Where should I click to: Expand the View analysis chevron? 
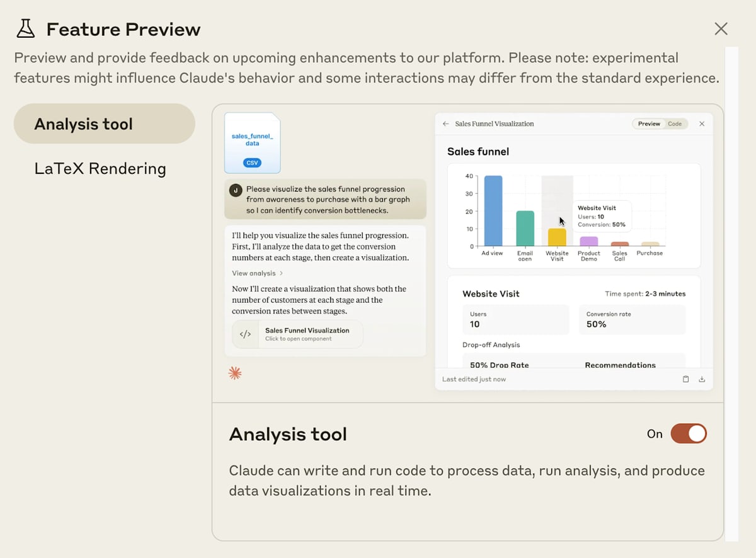click(x=281, y=273)
